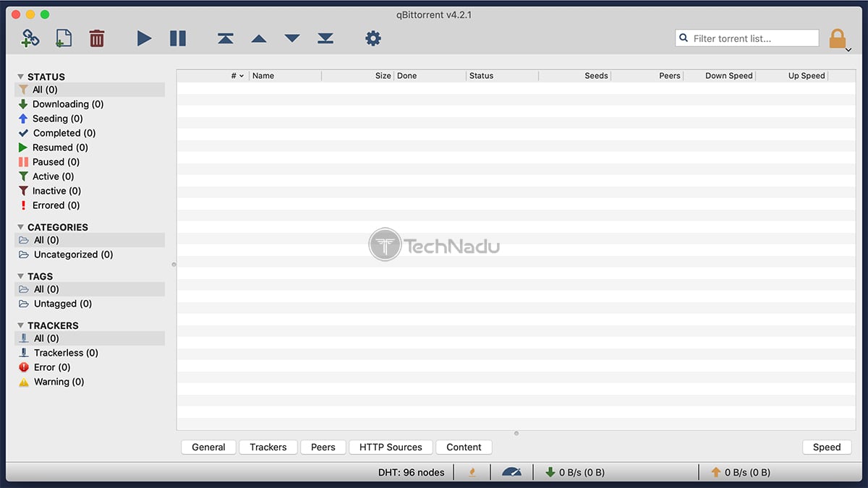Sort by the Name column header

pos(285,76)
